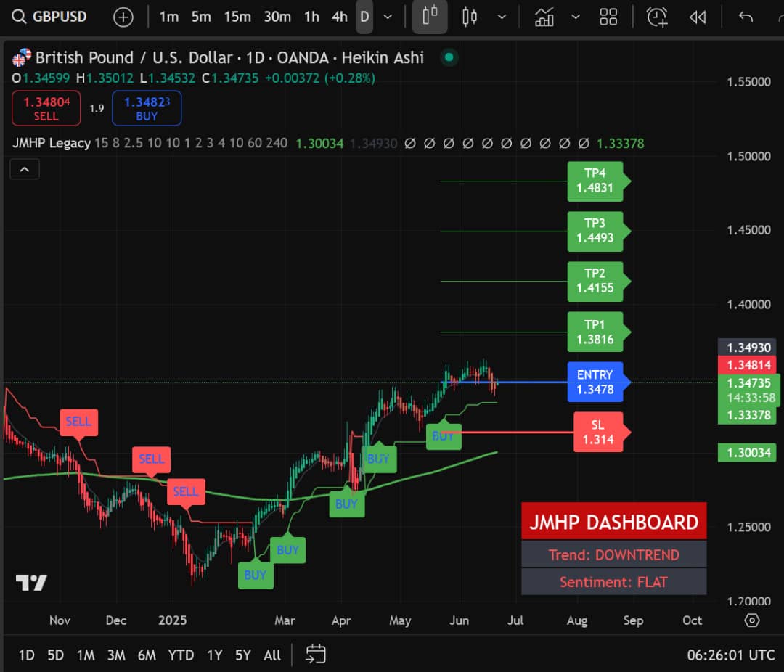Screen dimensions: 784x672
Task: Set range to 1M
Action: pyautogui.click(x=86, y=655)
